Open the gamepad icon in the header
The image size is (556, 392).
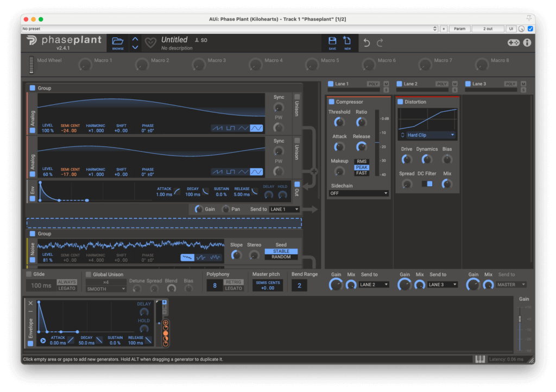(514, 43)
